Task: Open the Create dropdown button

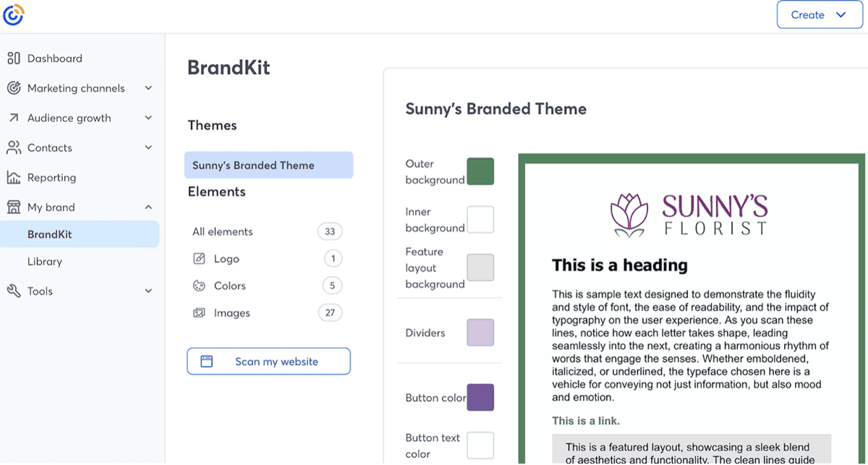Action: pyautogui.click(x=820, y=14)
